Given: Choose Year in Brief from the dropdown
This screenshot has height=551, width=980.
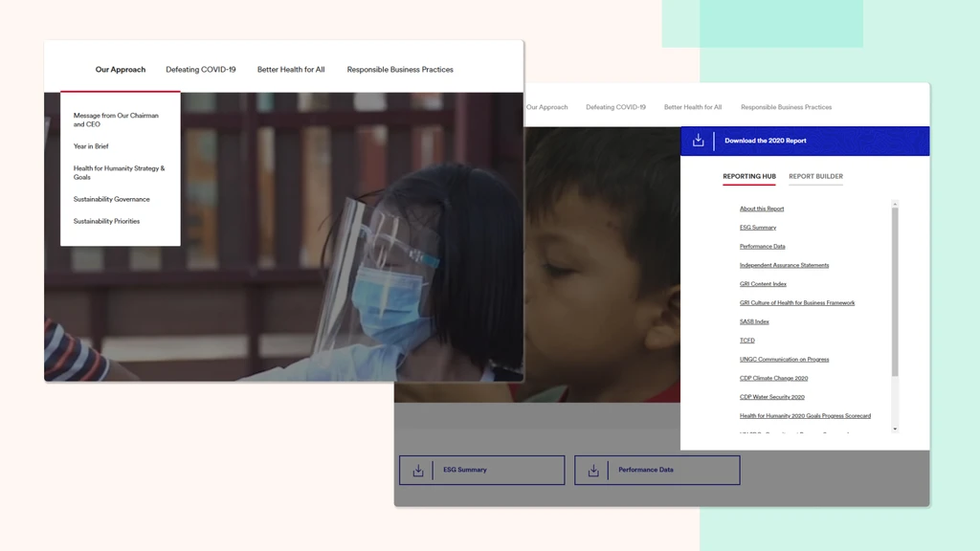Looking at the screenshot, I should tap(91, 146).
